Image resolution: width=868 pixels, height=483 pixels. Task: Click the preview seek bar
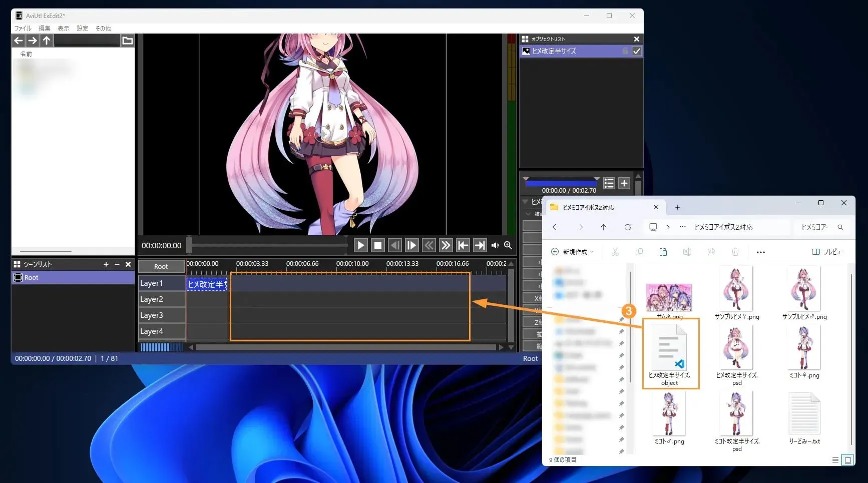(x=268, y=245)
